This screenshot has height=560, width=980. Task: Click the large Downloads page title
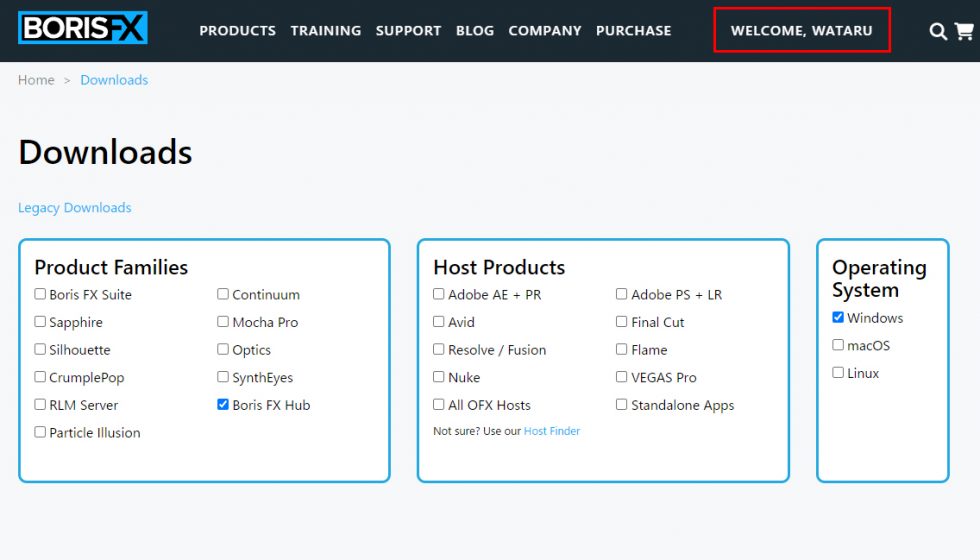[x=105, y=152]
